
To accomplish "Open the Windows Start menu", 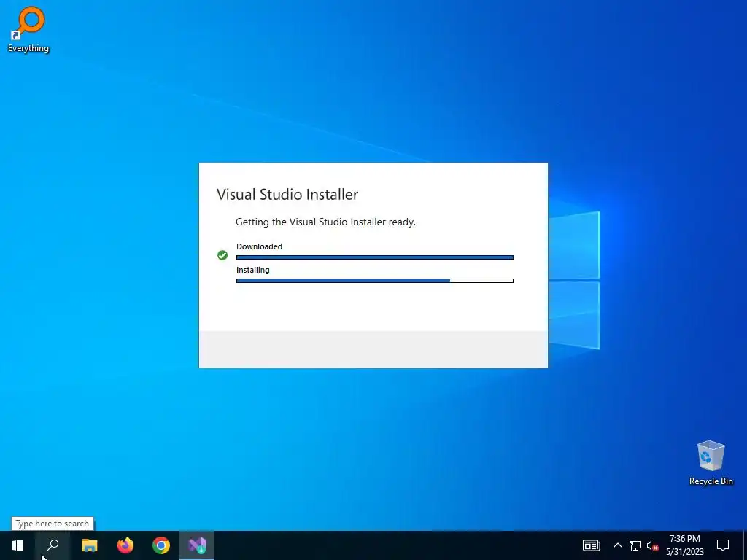I will point(18,545).
